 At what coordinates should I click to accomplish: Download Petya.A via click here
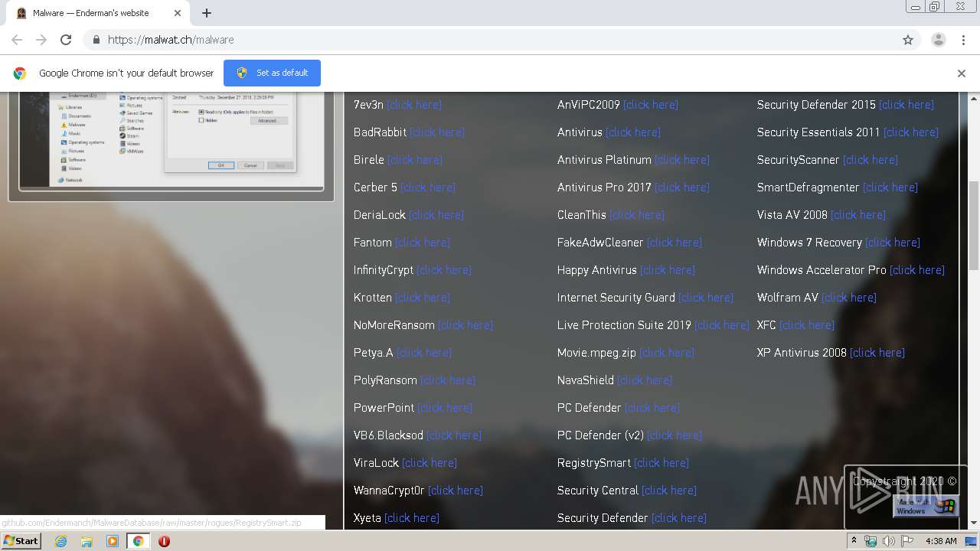tap(424, 353)
